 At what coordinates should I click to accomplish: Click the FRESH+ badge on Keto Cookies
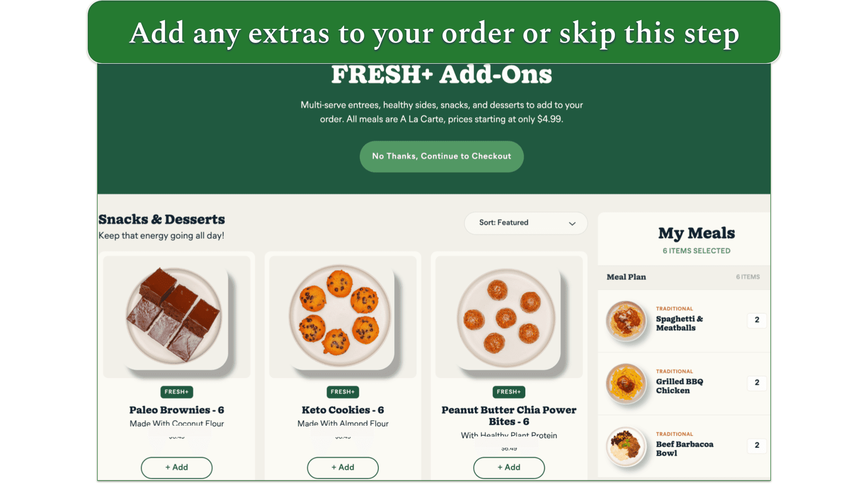tap(343, 392)
